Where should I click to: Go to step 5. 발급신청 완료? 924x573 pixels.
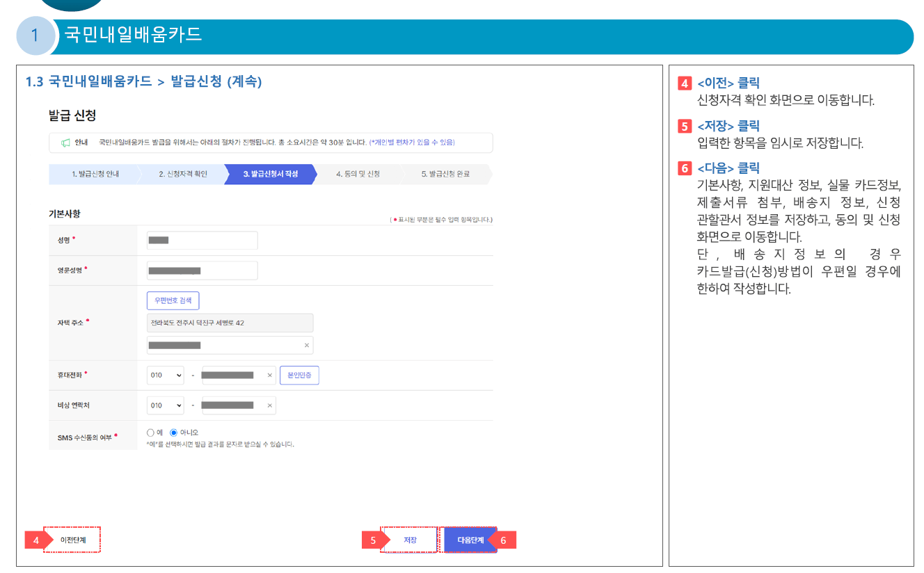(445, 174)
